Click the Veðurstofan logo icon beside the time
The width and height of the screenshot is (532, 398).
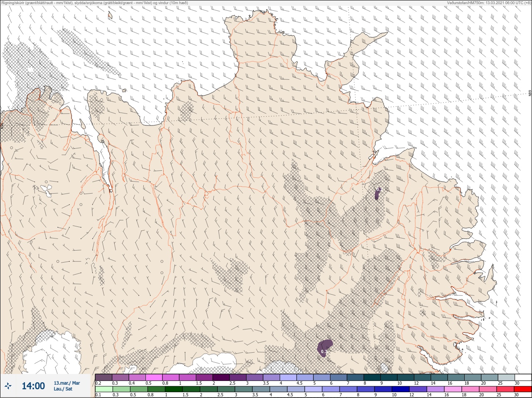pyautogui.click(x=8, y=386)
